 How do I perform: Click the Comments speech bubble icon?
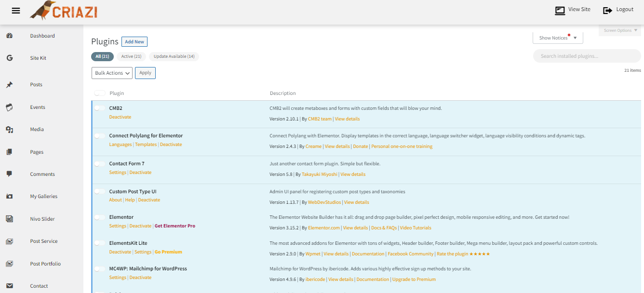9,174
